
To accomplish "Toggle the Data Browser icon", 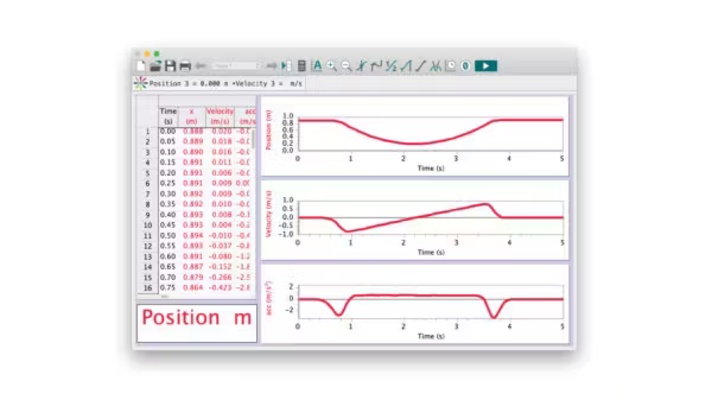I will pos(287,66).
